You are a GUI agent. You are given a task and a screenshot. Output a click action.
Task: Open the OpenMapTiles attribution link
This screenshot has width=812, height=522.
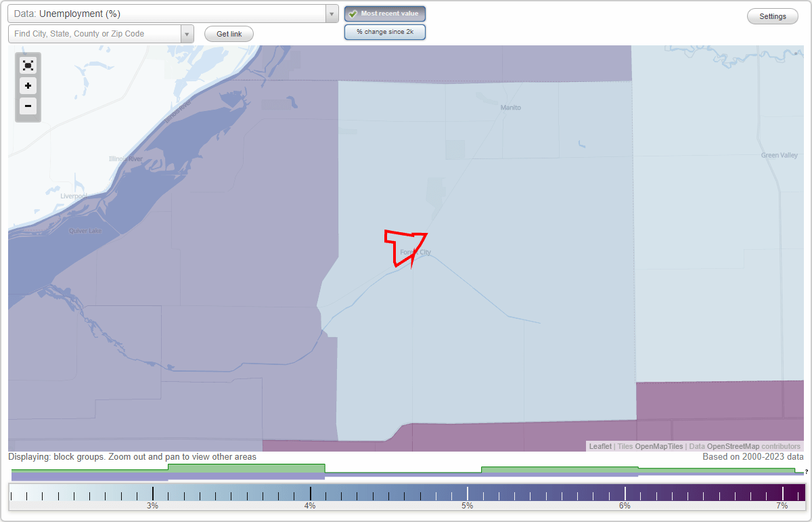click(658, 446)
